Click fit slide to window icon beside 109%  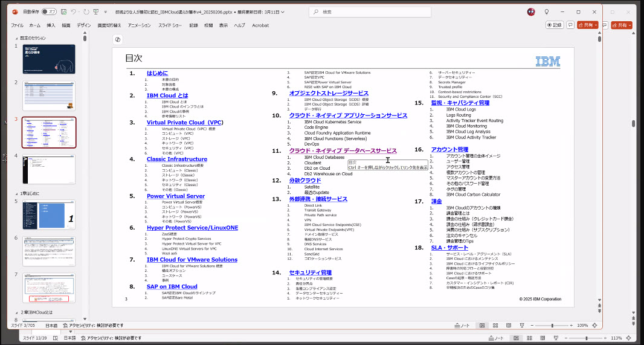(x=596, y=325)
